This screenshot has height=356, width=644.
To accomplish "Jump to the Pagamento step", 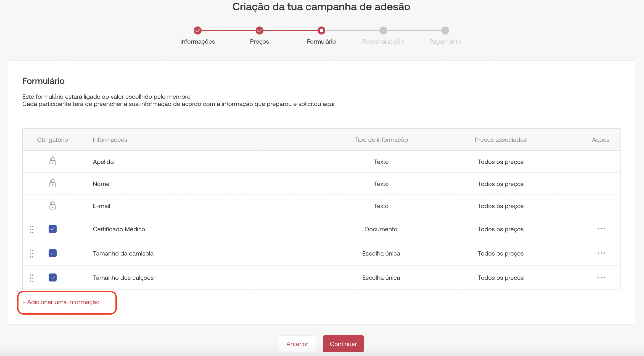I will pos(445,30).
